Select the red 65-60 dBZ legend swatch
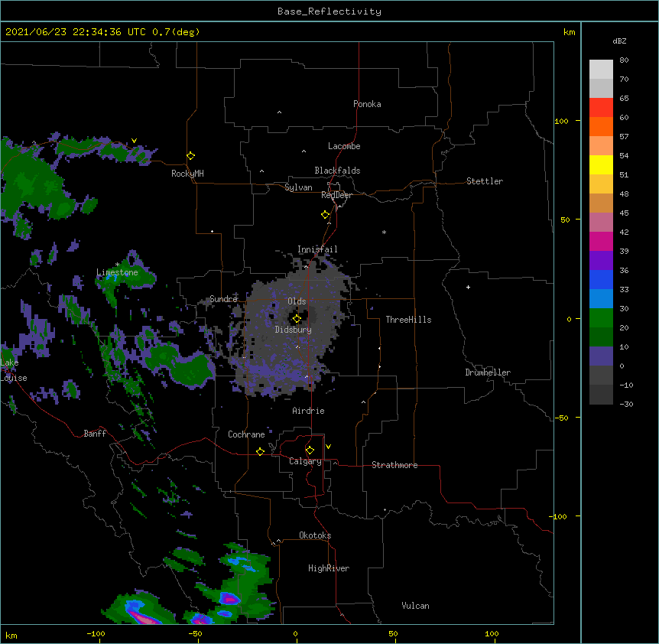This screenshot has height=644, width=659. coord(601,108)
